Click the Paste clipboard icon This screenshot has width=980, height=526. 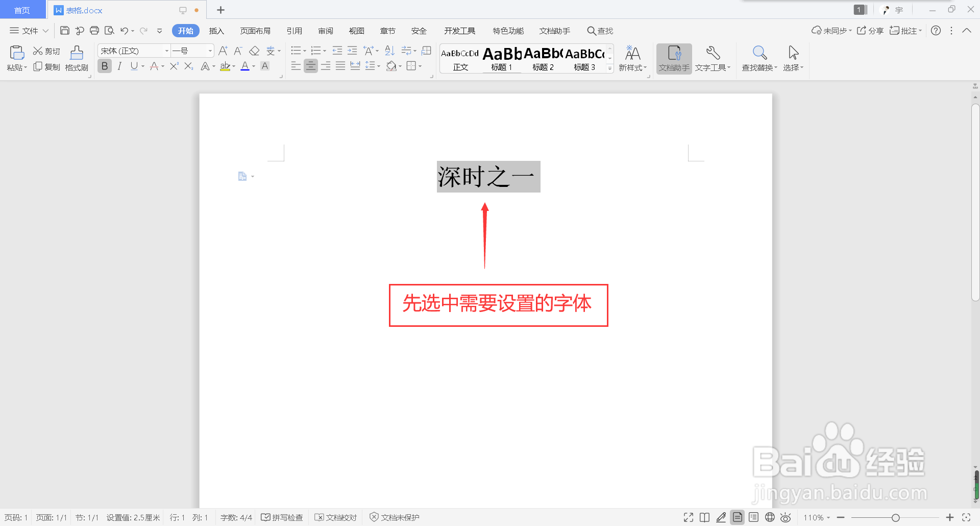click(x=17, y=53)
